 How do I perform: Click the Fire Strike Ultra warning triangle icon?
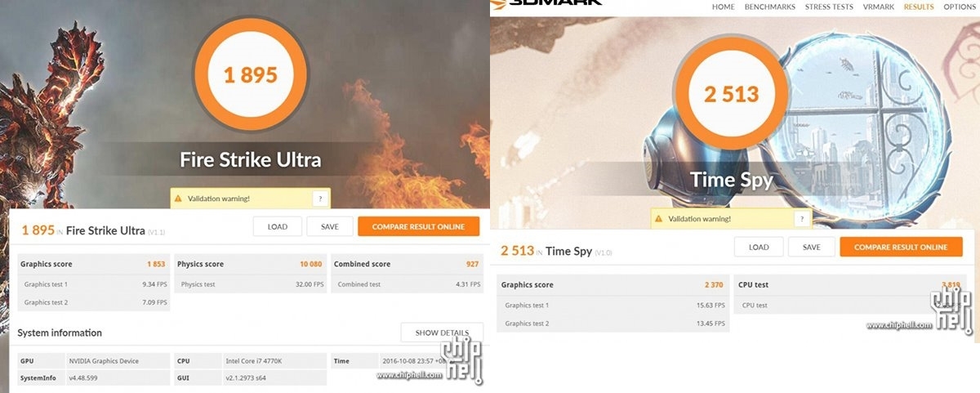click(x=179, y=199)
